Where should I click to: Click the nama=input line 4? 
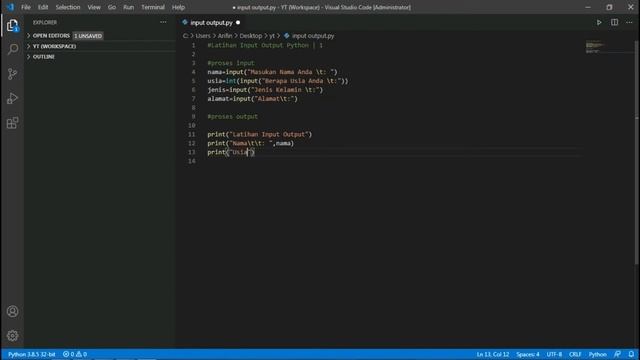(x=272, y=72)
